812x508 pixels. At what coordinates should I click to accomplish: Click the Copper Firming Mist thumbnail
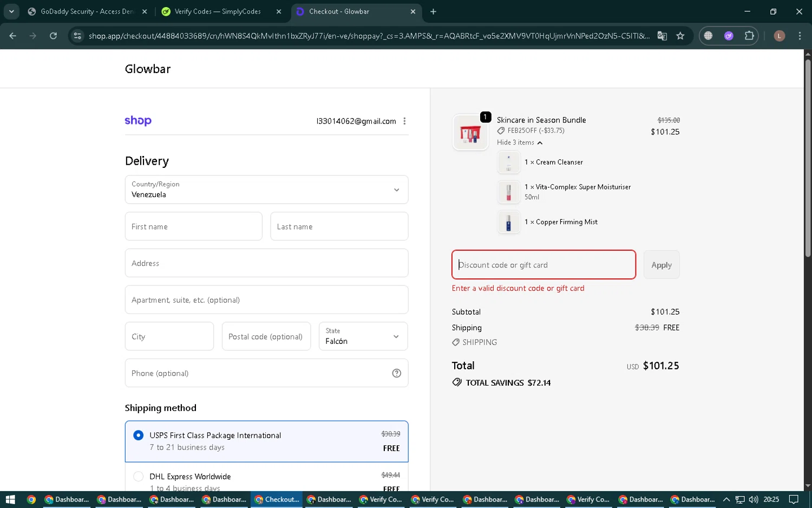pos(508,222)
